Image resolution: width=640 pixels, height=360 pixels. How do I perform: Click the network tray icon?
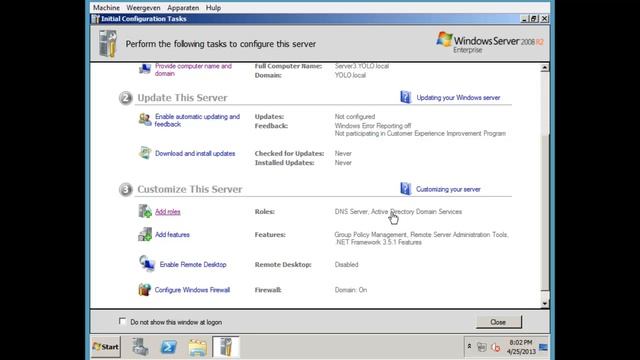(x=482, y=347)
